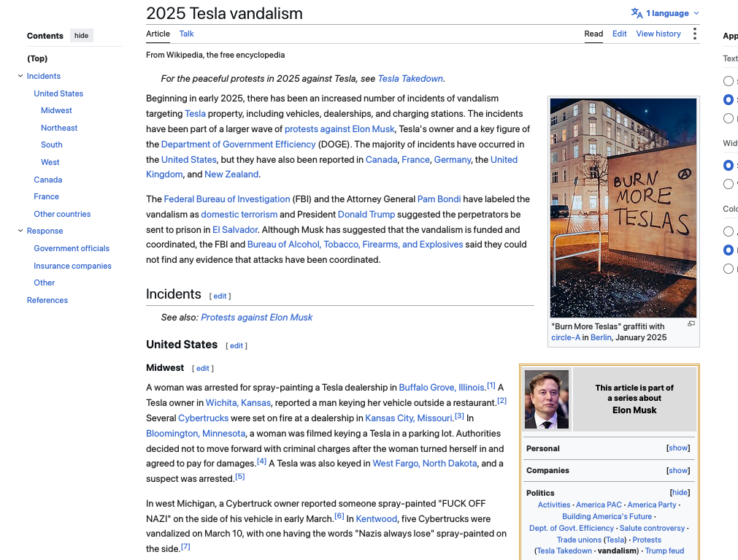738x560 pixels.
Task: Open the Berlin graffiti photo
Action: coord(623,207)
